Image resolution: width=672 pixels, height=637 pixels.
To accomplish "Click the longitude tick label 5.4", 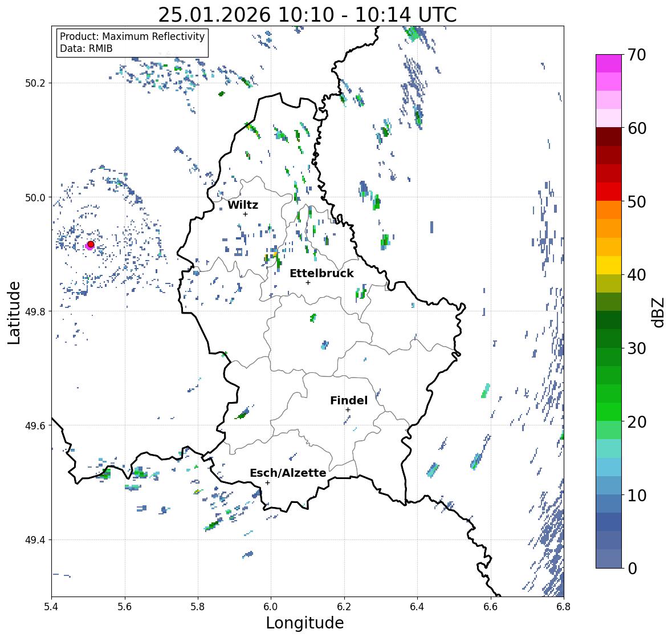I will 51,606.
